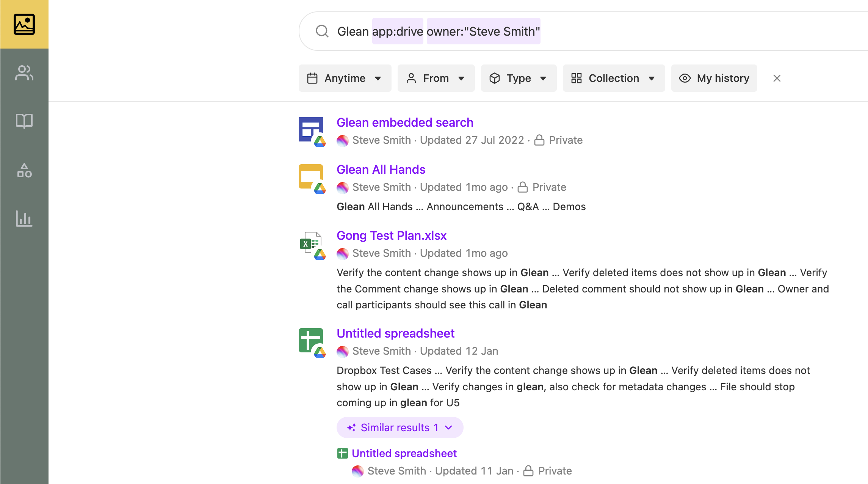Open the open-book knowledge sidebar icon
Image resolution: width=868 pixels, height=484 pixels.
click(24, 121)
